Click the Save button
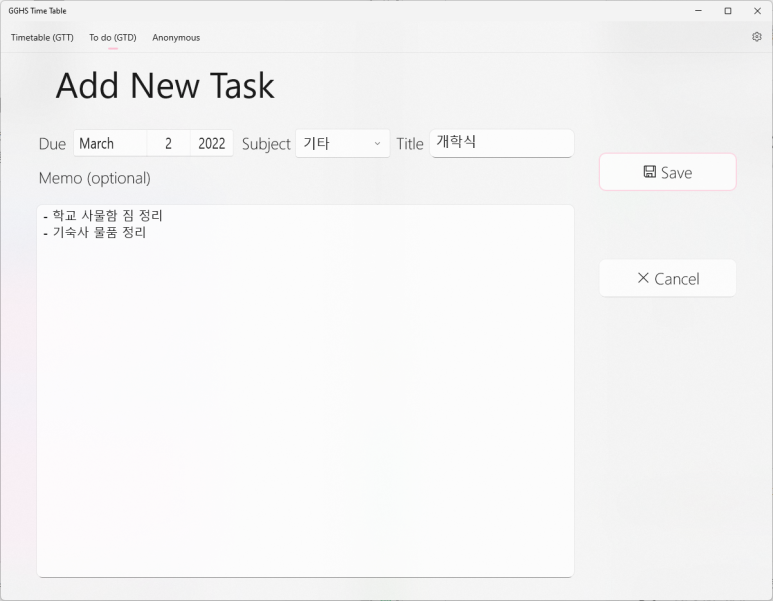Viewport: 773px width, 601px height. [668, 172]
